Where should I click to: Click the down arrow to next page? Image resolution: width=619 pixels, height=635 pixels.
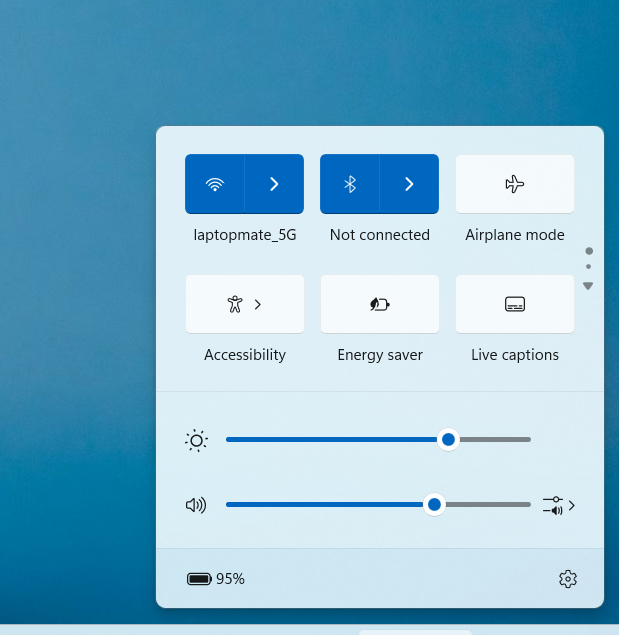click(x=588, y=286)
